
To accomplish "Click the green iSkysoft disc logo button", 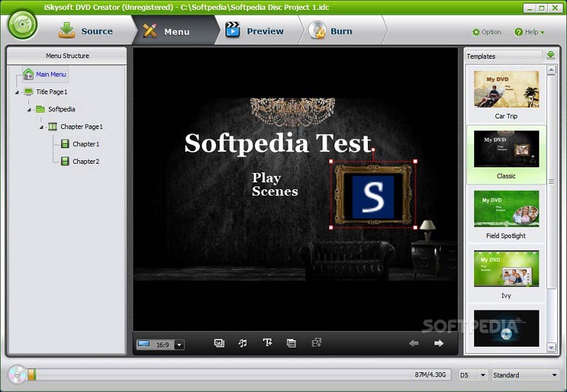I will tap(23, 25).
